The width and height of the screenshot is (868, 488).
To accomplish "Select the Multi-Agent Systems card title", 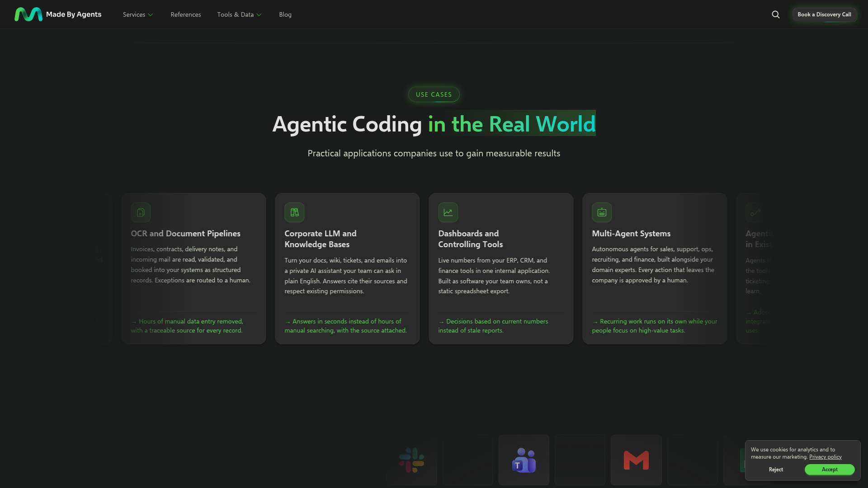I will [x=631, y=234].
